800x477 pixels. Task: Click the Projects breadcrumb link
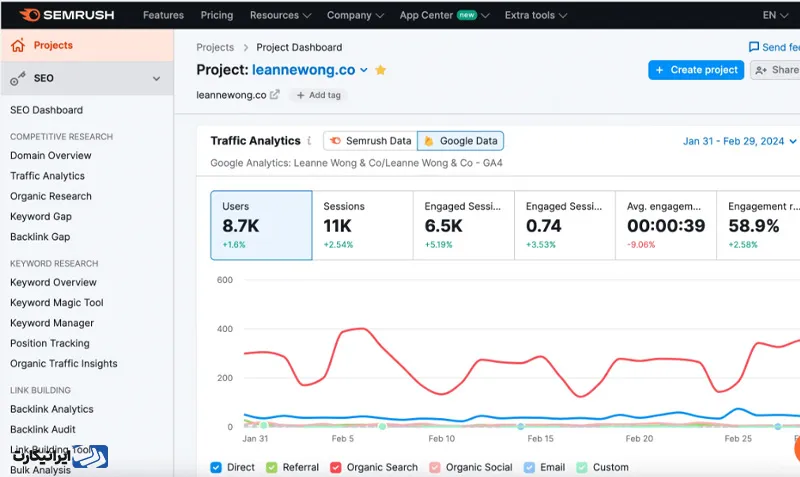click(215, 47)
